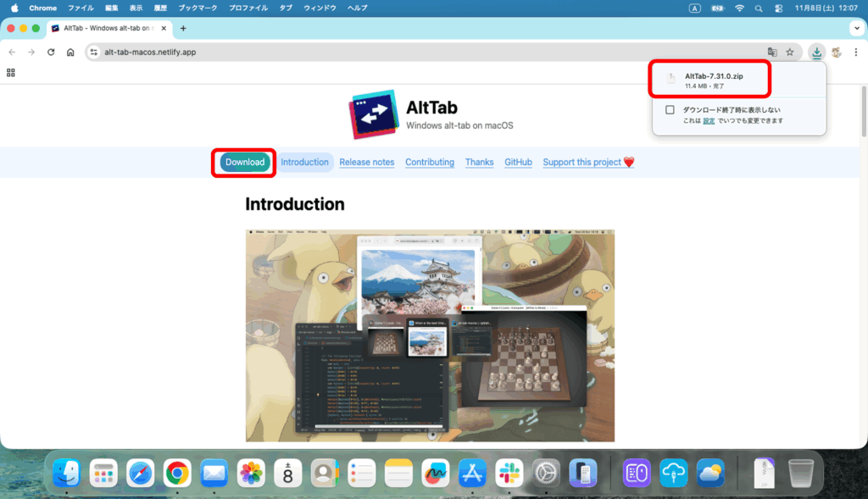
Task: Launch Safari from the Dock
Action: 140,473
